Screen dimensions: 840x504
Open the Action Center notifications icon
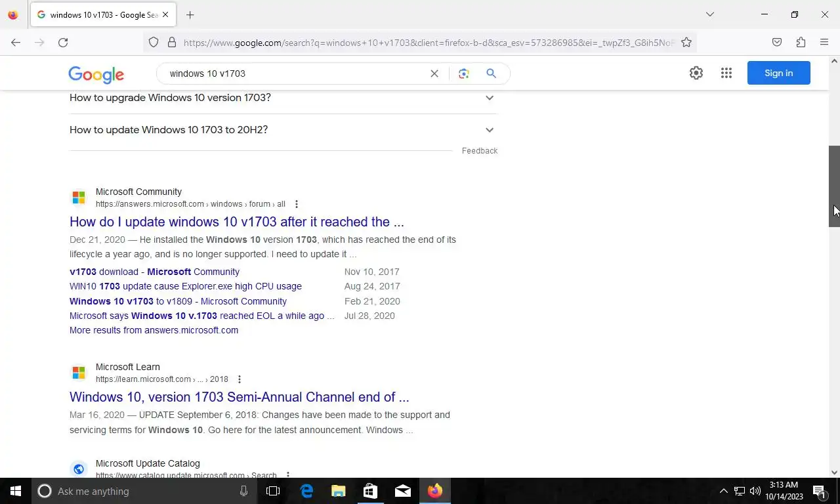tap(819, 491)
